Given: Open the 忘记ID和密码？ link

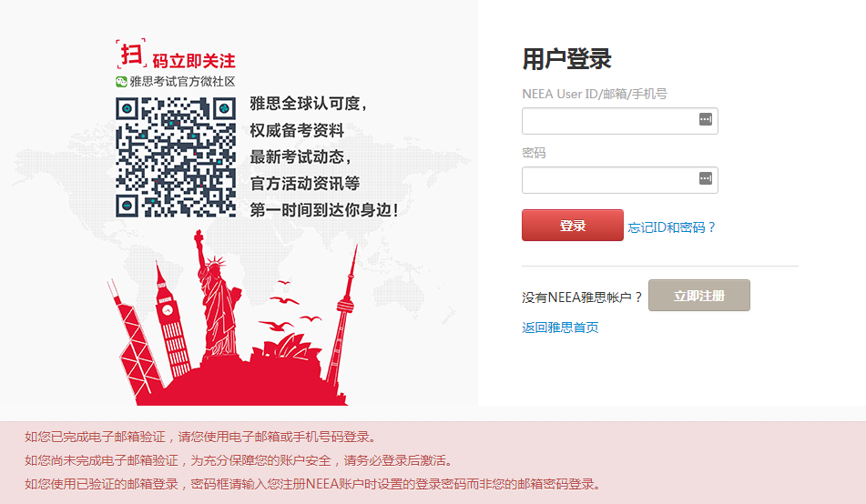Looking at the screenshot, I should coord(672,227).
